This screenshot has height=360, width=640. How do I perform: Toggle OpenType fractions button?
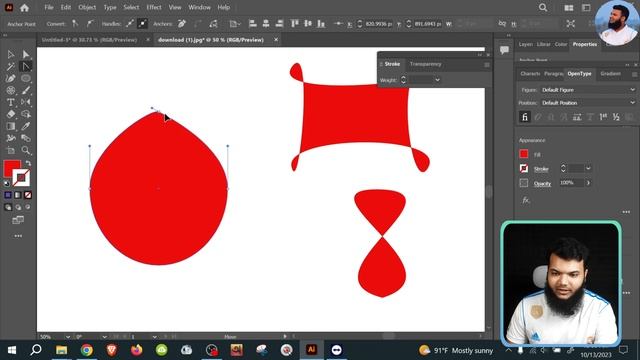click(616, 117)
